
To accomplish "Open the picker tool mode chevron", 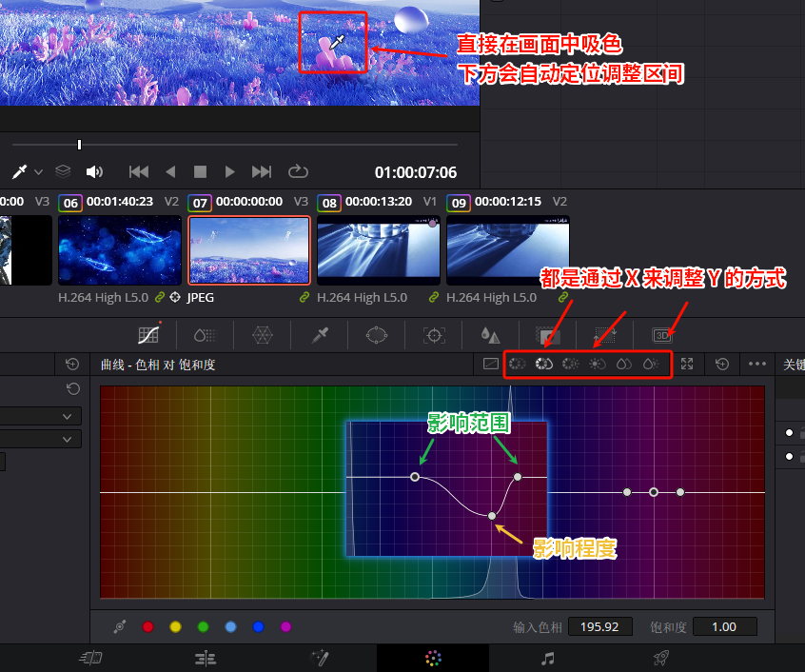I will pyautogui.click(x=38, y=172).
